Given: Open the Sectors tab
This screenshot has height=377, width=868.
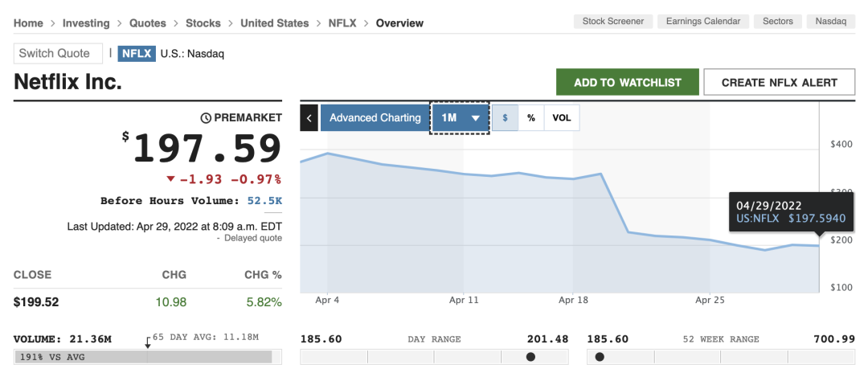Looking at the screenshot, I should (x=778, y=22).
